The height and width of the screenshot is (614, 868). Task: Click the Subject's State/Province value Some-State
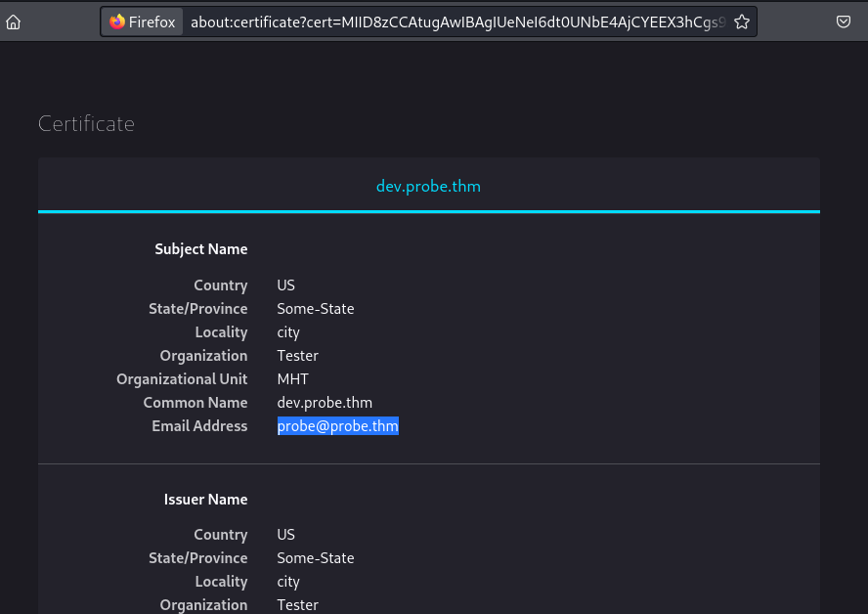[315, 309]
